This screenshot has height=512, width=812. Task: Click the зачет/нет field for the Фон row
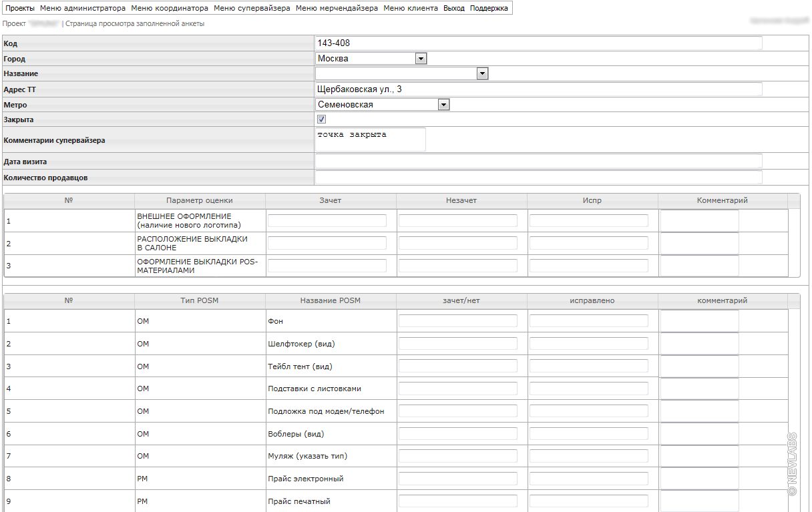coord(458,321)
